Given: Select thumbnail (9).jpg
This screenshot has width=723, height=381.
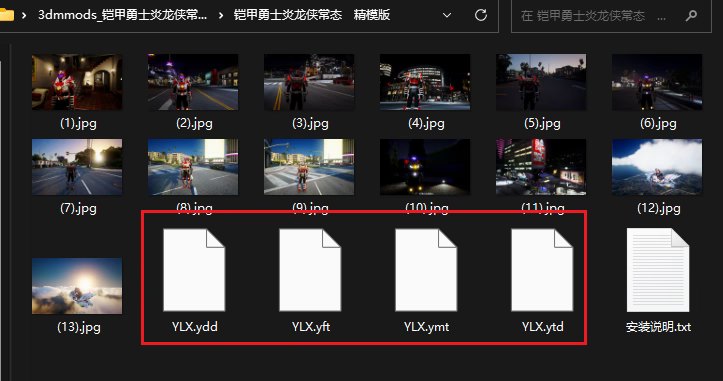Looking at the screenshot, I should 309,167.
